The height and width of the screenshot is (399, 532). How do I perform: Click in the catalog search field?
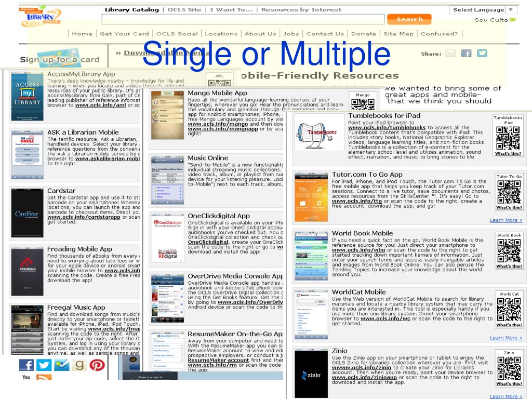click(243, 19)
